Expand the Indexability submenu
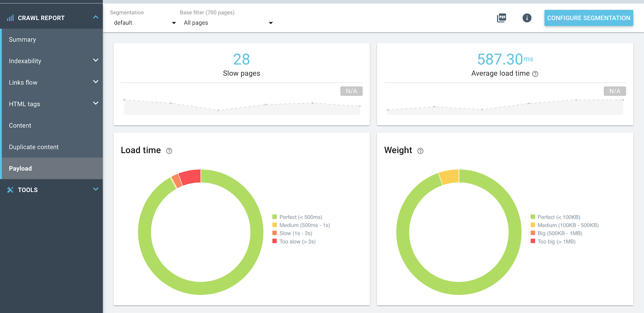 [x=95, y=60]
